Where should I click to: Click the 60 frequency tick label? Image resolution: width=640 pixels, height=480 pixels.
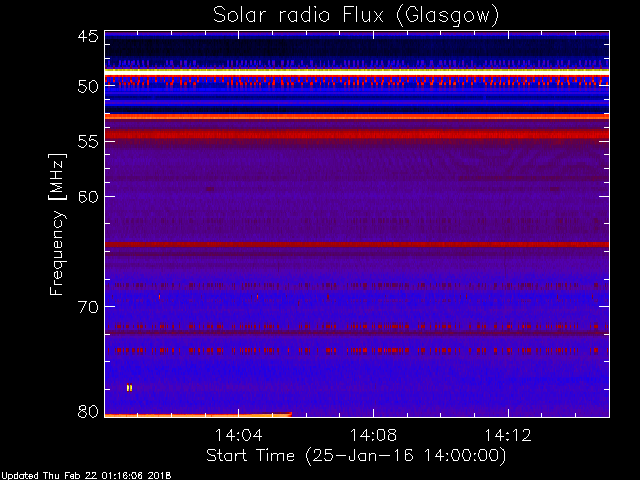tap(88, 197)
